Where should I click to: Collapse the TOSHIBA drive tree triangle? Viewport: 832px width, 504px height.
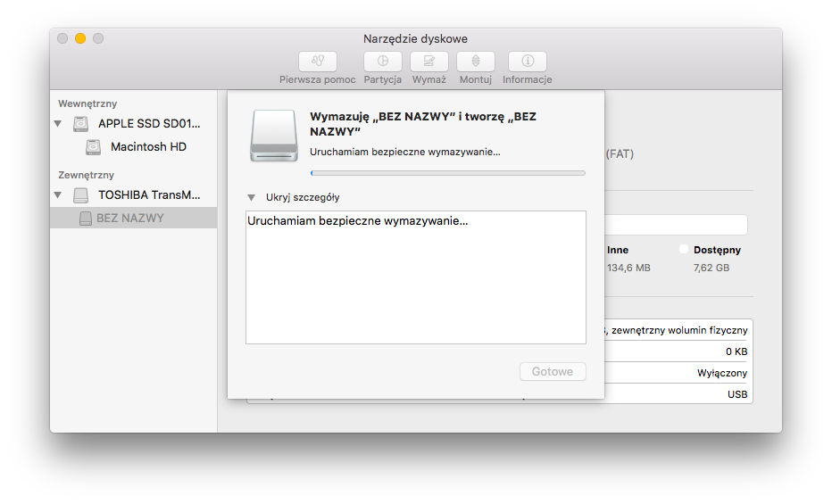(58, 195)
